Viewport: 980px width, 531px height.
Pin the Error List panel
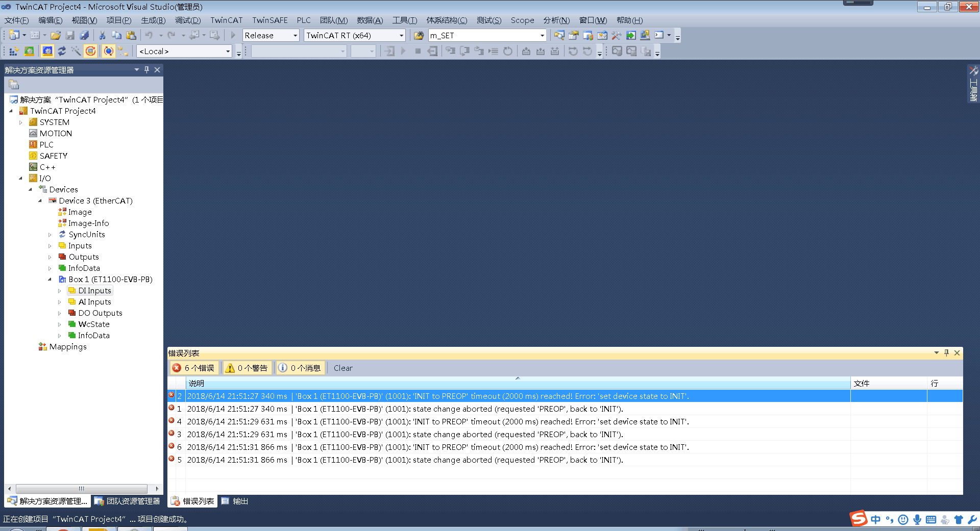pyautogui.click(x=946, y=352)
